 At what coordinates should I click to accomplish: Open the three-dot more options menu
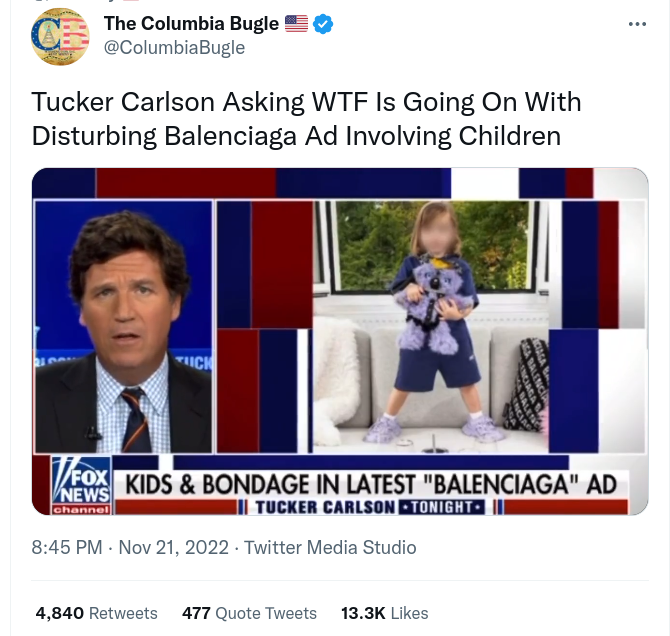(636, 24)
